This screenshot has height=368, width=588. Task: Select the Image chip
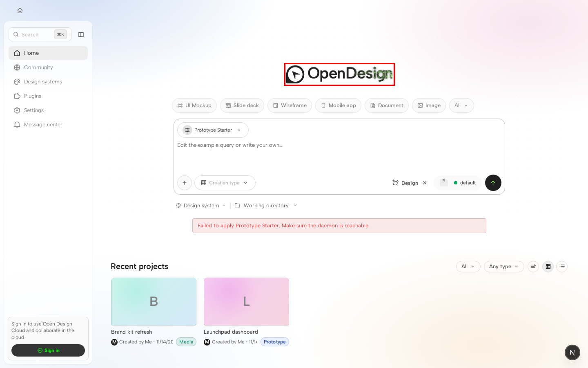[429, 105]
